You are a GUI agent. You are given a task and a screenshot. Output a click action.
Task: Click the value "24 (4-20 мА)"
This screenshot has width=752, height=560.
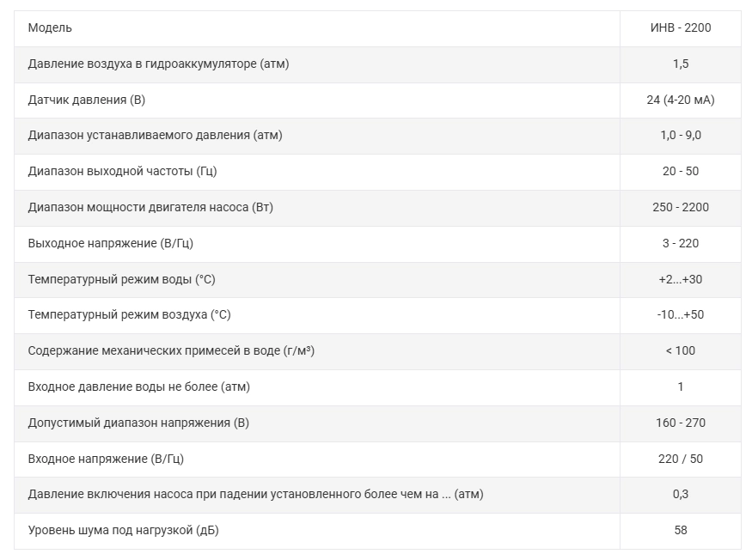pyautogui.click(x=680, y=100)
